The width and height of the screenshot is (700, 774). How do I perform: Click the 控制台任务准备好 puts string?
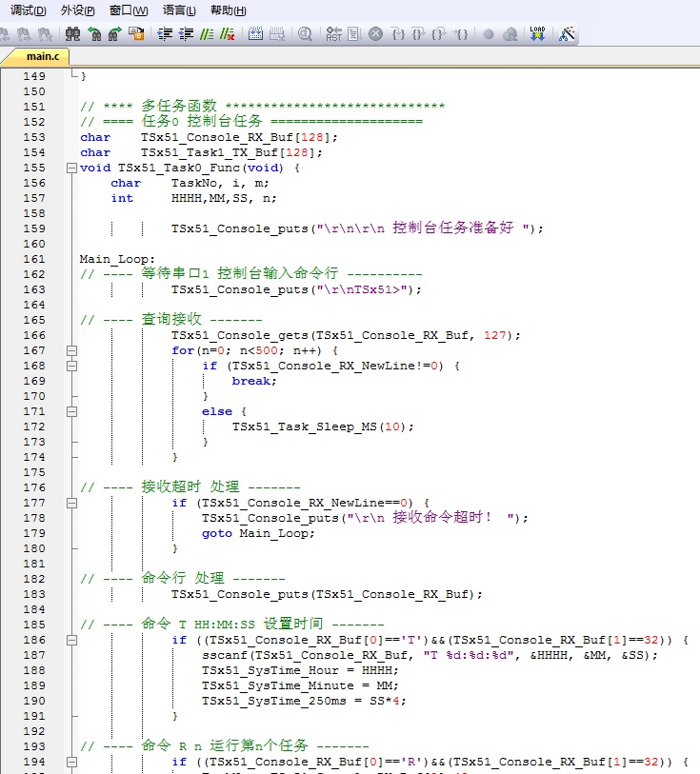click(x=357, y=228)
